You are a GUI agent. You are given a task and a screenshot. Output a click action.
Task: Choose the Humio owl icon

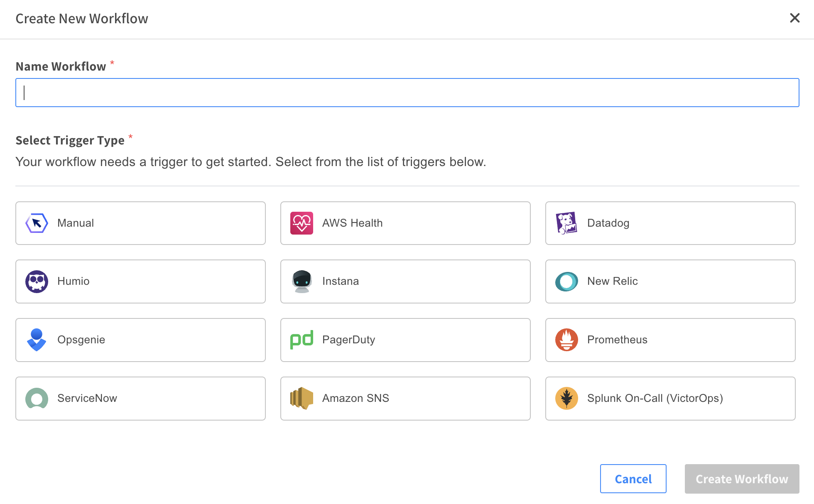click(37, 281)
